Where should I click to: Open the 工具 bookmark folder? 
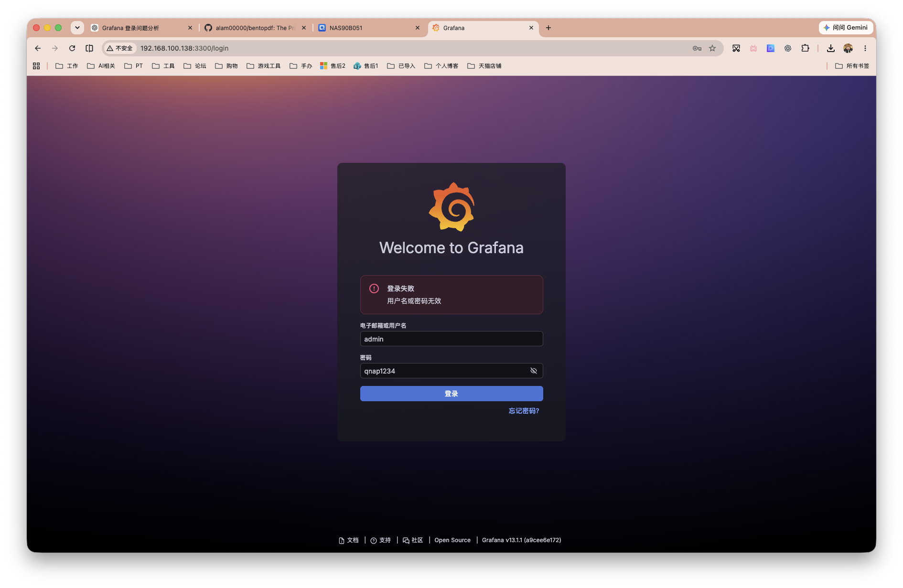tap(163, 66)
